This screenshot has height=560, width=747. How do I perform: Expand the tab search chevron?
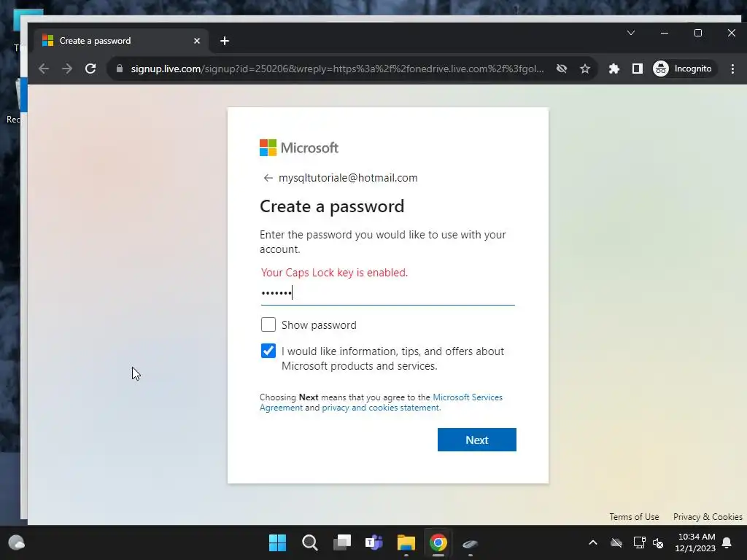click(631, 33)
